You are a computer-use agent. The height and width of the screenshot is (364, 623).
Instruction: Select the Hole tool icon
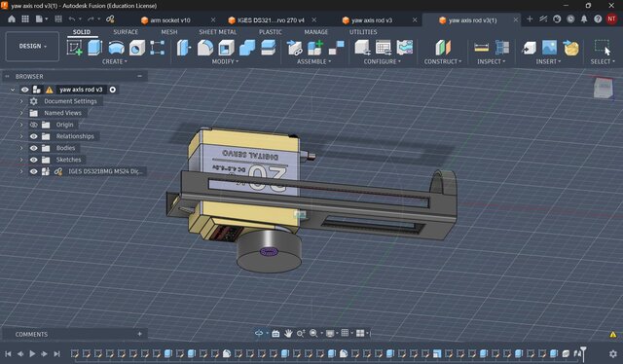[x=137, y=48]
